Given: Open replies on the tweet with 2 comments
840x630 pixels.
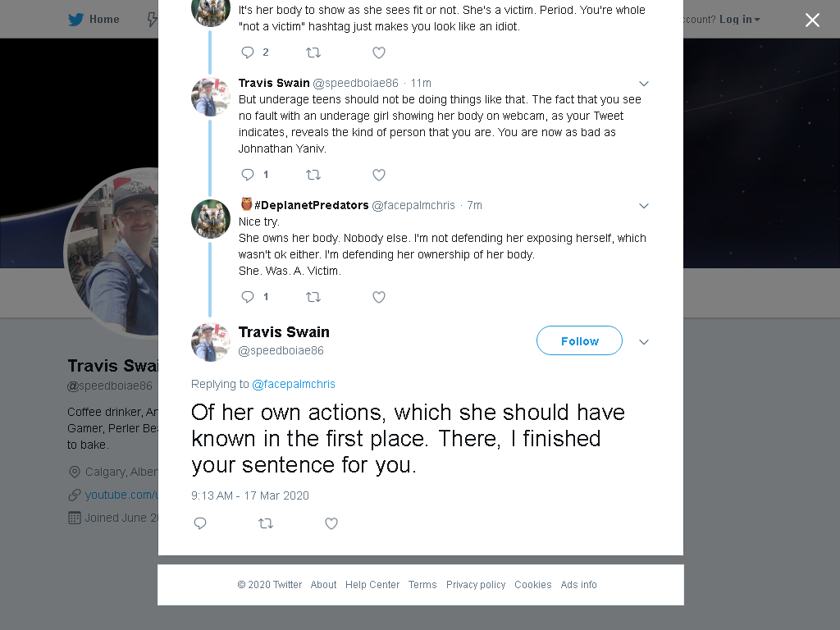Looking at the screenshot, I should click(x=254, y=52).
